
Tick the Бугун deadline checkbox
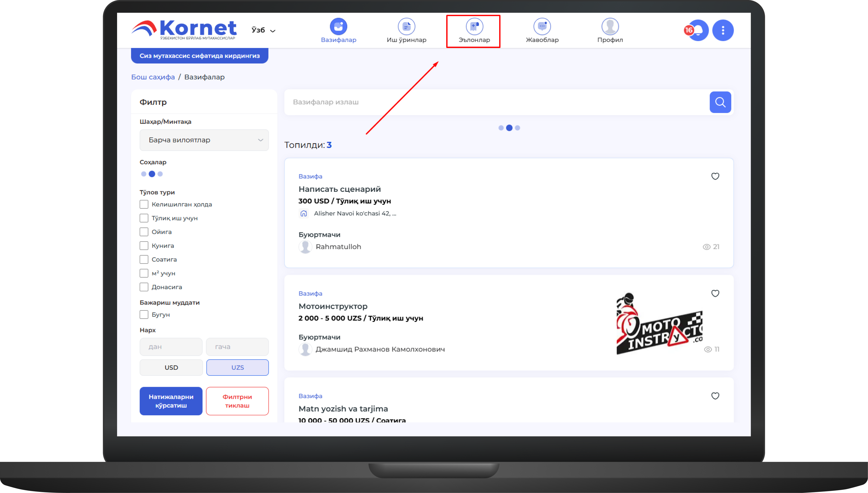tap(144, 314)
